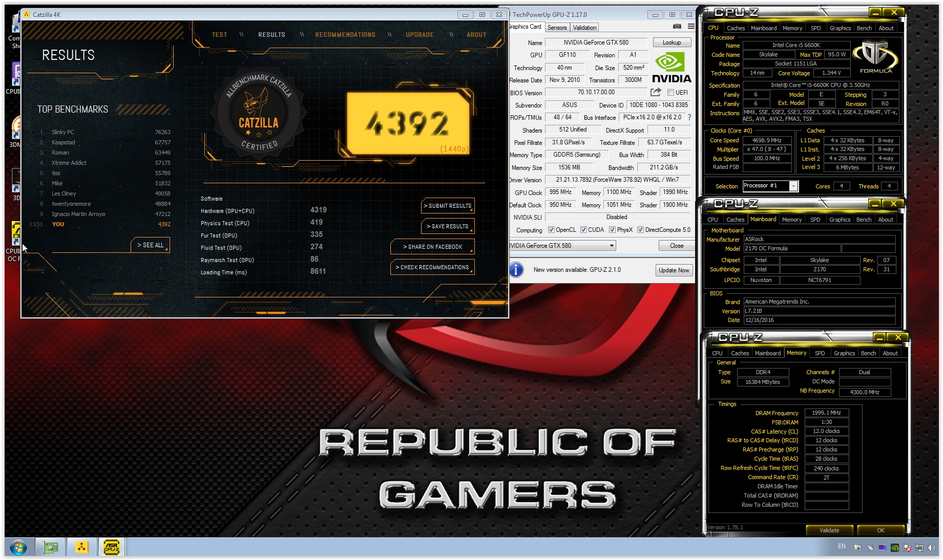The height and width of the screenshot is (560, 943).
Task: Open SPD tab in middle CPU-Z window
Action: 815,220
